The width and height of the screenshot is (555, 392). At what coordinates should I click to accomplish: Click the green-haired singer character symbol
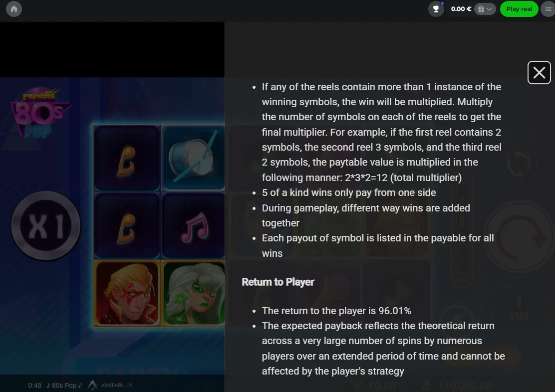tap(193, 293)
